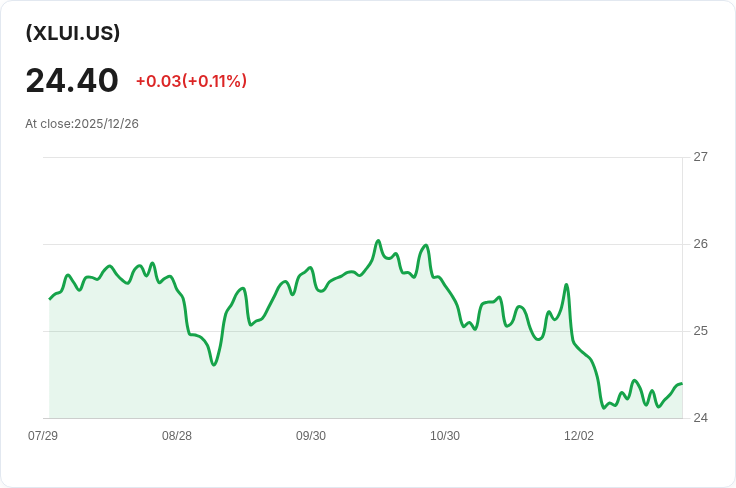Click the 09/30 x-axis date label

tap(311, 436)
